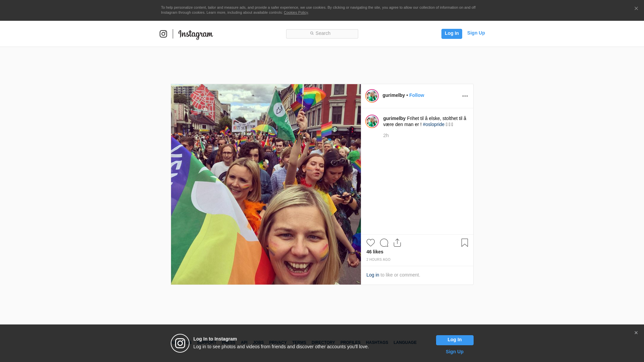
Task: Open gurimelby username in post header
Action: pyautogui.click(x=394, y=95)
